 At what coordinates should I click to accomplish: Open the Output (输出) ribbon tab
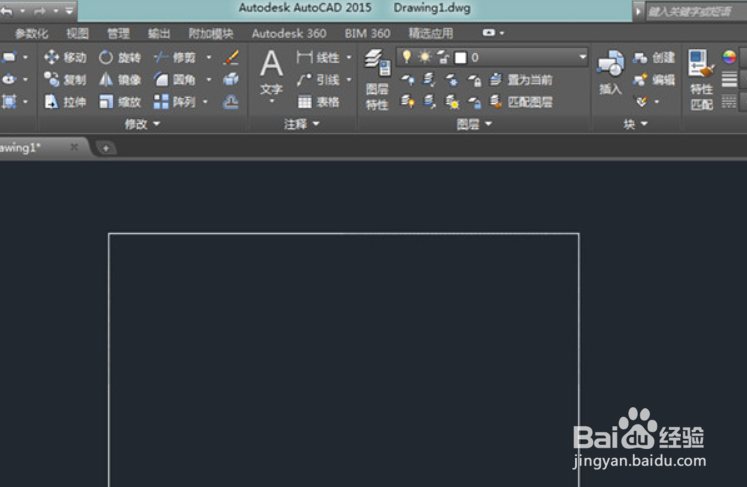click(x=159, y=33)
